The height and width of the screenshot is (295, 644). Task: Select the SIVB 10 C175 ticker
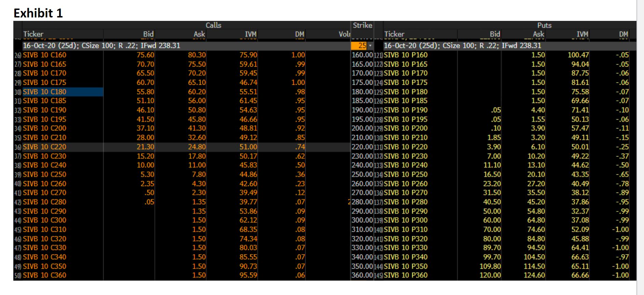click(x=44, y=82)
